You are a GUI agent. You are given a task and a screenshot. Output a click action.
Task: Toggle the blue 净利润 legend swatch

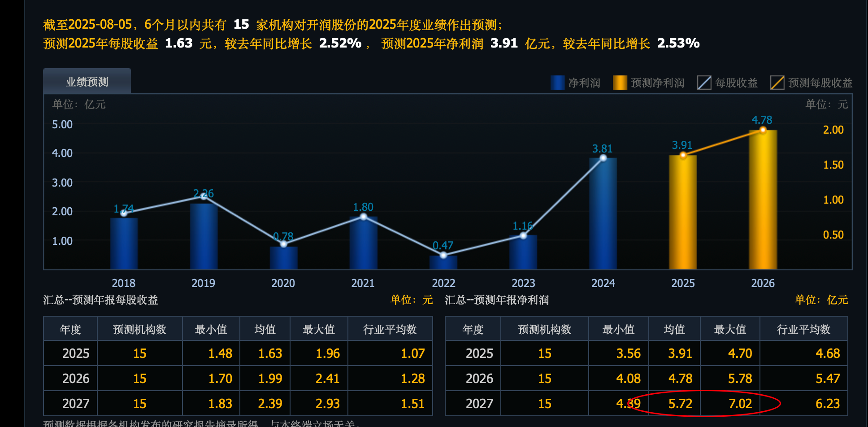point(557,83)
